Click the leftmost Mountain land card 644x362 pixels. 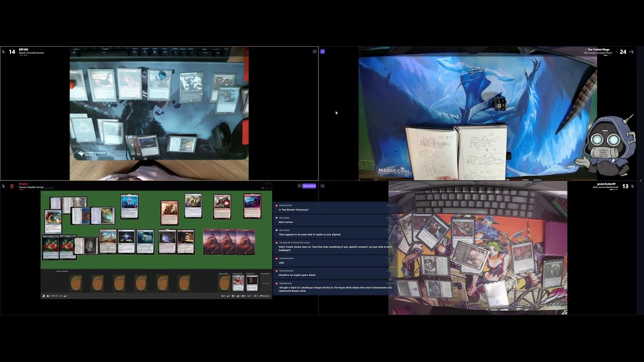click(212, 242)
